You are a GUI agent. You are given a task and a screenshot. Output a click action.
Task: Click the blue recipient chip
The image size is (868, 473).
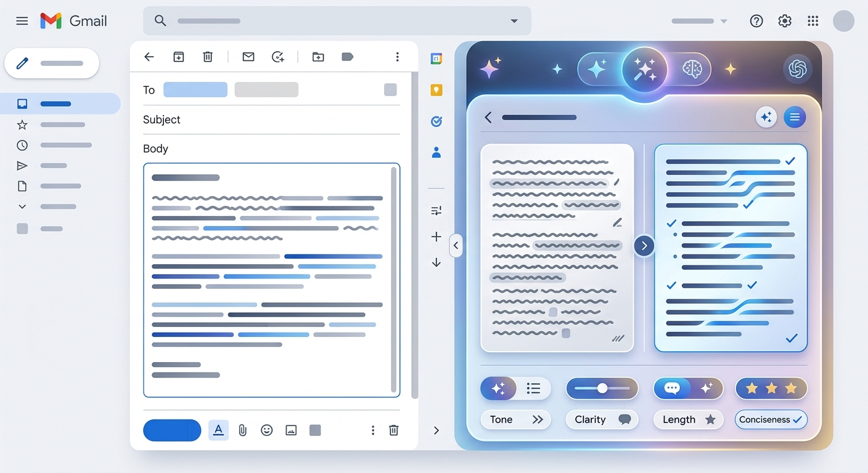point(195,90)
